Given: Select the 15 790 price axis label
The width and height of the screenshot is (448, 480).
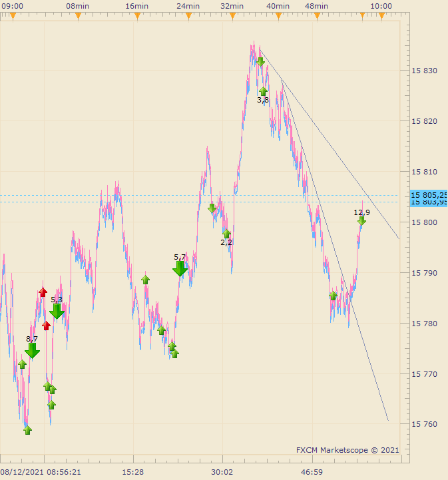Looking at the screenshot, I should (x=424, y=273).
